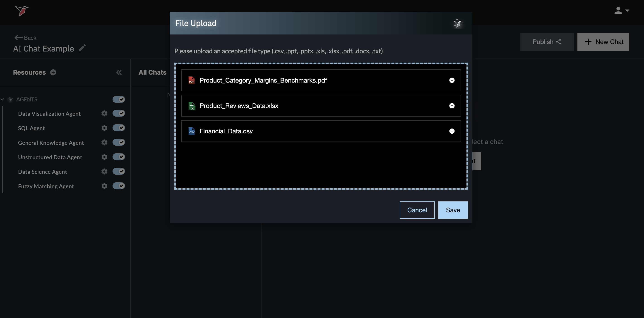Remove Product_Category_Margins_Benchmarks.pdf from upload list
This screenshot has width=644, height=318.
[452, 80]
